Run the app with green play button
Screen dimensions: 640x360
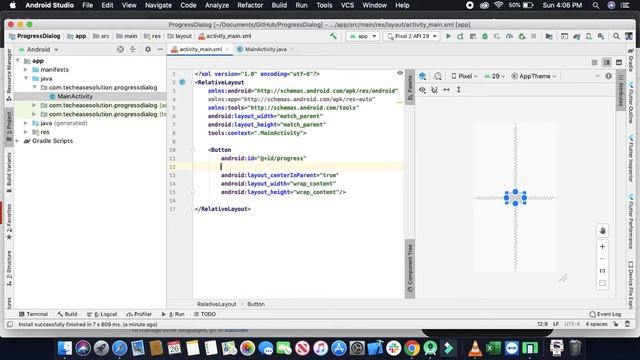[x=448, y=36]
